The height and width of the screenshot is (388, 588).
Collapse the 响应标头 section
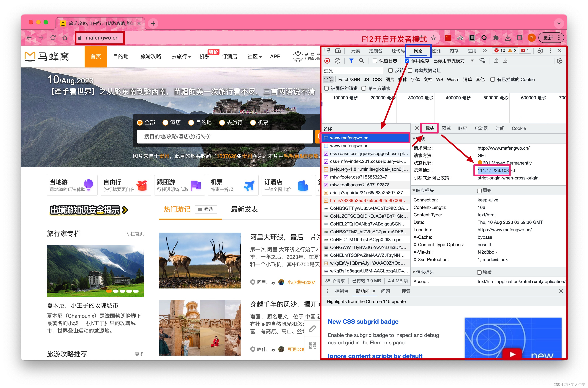414,190
